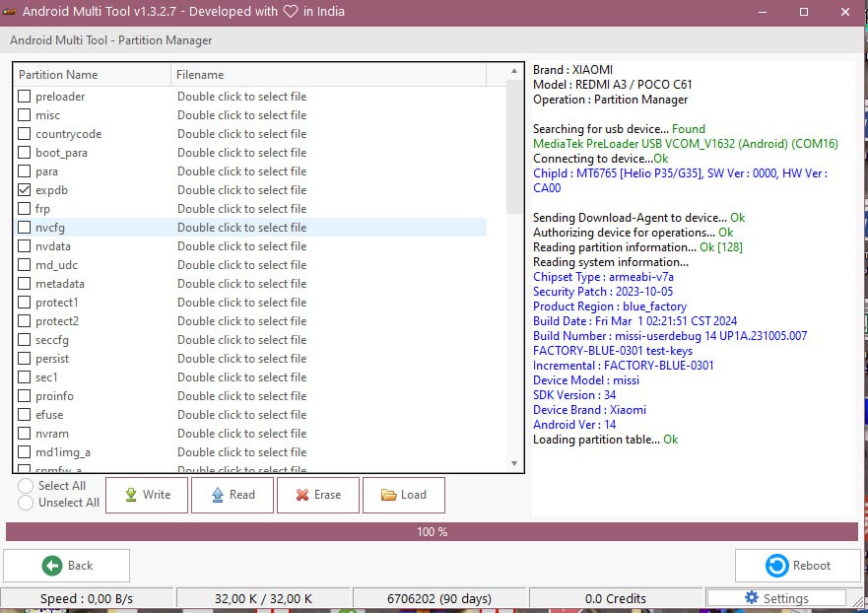
Task: Check the persist partition checkbox
Action: pos(24,359)
